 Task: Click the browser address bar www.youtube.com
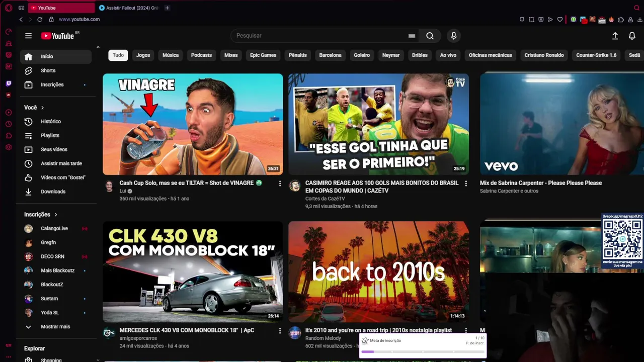click(x=79, y=19)
